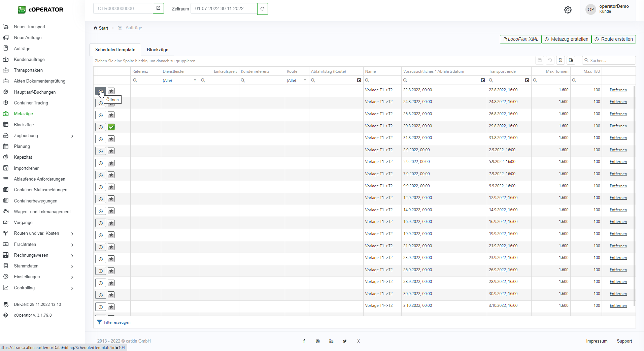
Task: Click the Excel export icon in grid toolbar
Action: tap(561, 60)
